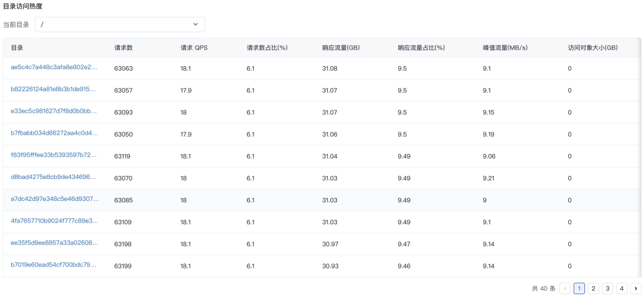Jump to page 4

tap(621, 289)
